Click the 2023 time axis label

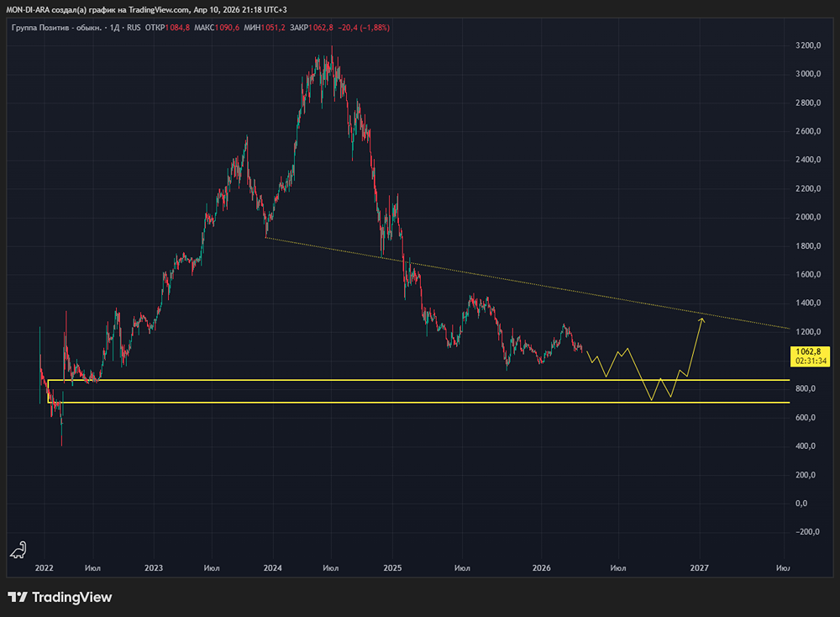coord(154,568)
